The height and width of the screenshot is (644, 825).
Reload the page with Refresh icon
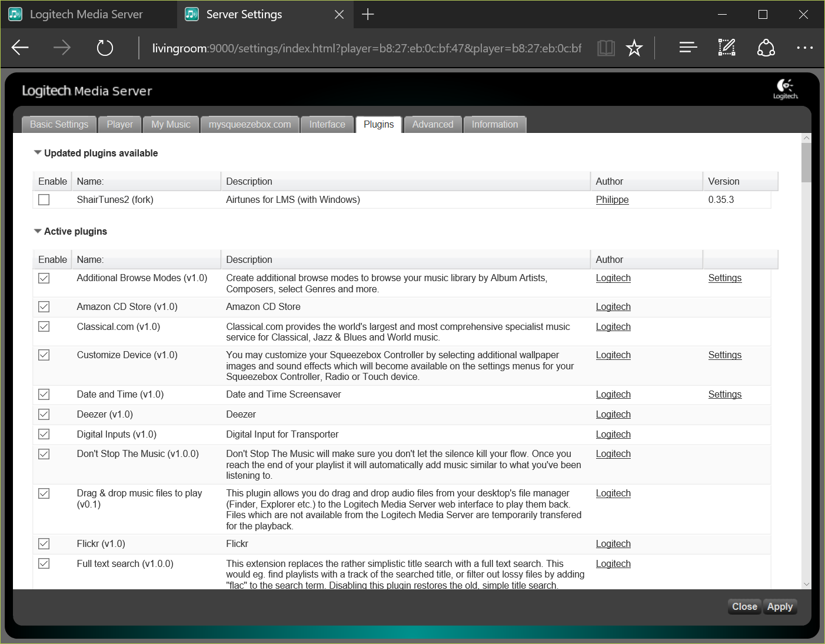(x=105, y=48)
